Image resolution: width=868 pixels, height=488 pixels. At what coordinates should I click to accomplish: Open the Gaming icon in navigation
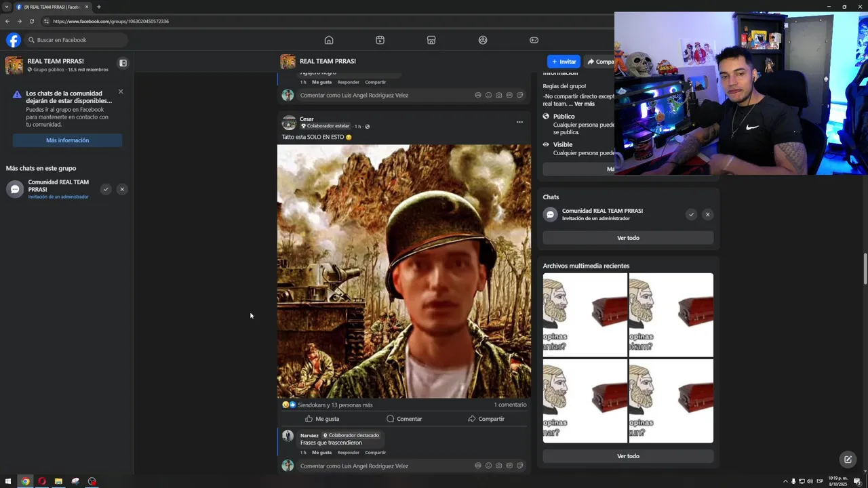click(534, 40)
